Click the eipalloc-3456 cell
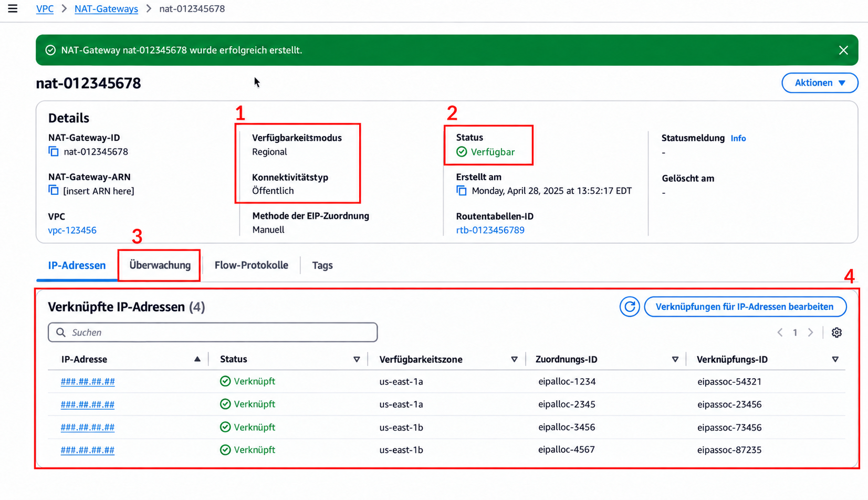The image size is (868, 500). pyautogui.click(x=567, y=427)
